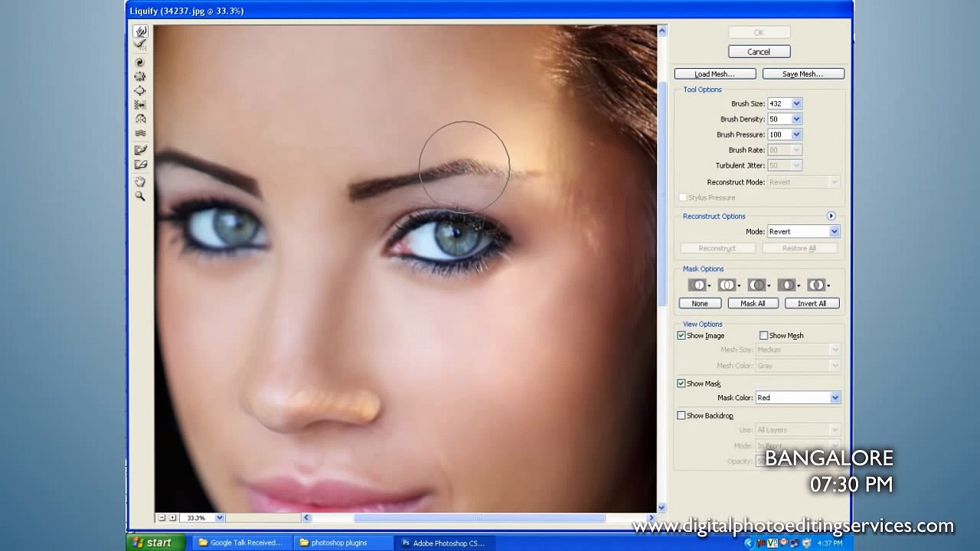Select the Zoom tool in Liquify

coord(140,197)
